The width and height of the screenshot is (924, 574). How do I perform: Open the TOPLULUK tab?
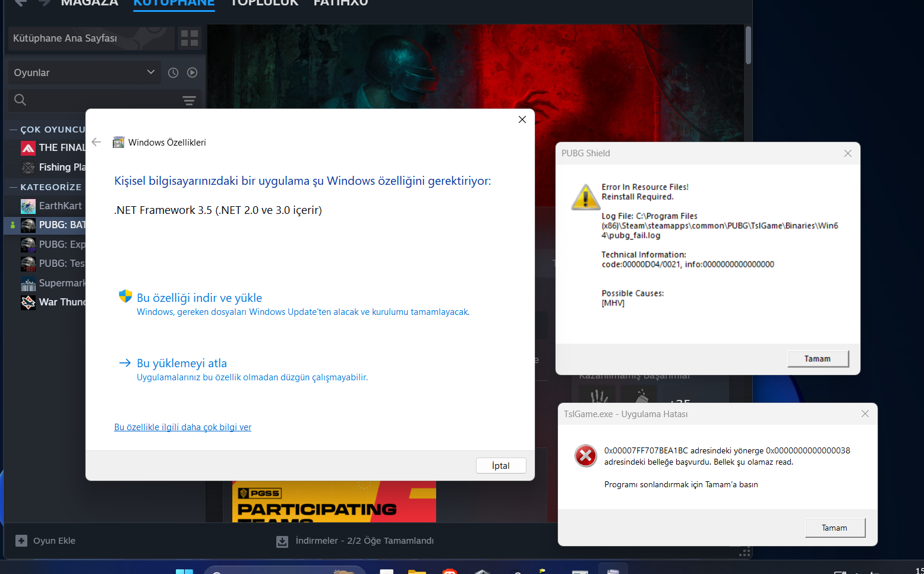pos(264,3)
